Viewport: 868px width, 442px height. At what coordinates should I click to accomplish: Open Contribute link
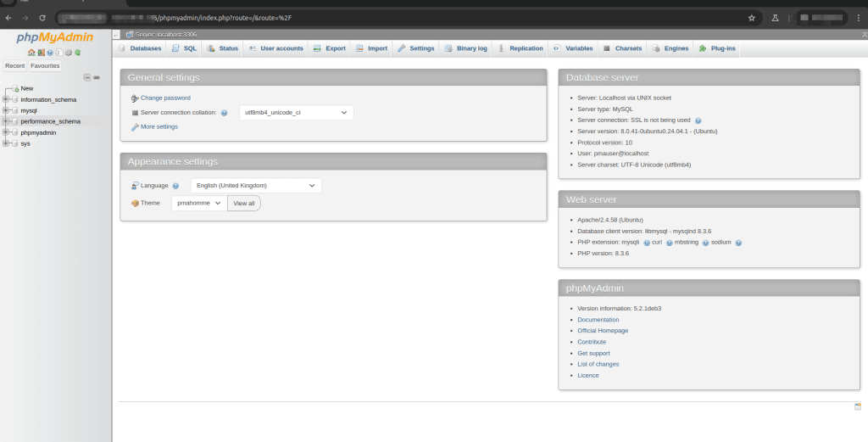tap(592, 342)
